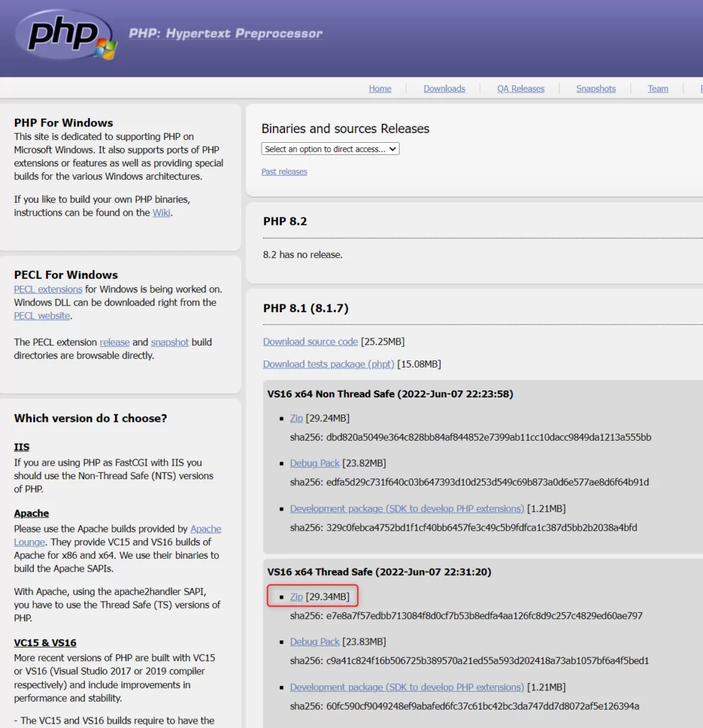Open the PECL extensions link
Viewport: 703px width, 728px height.
click(x=48, y=289)
